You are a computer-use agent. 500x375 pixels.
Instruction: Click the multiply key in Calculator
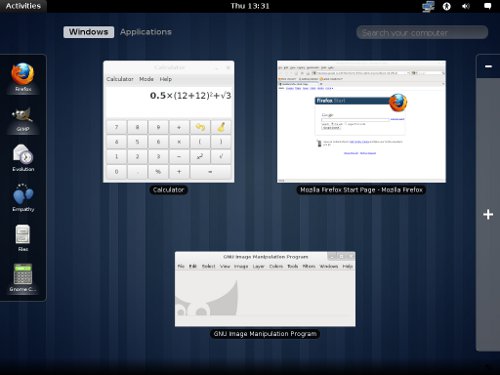(x=179, y=142)
